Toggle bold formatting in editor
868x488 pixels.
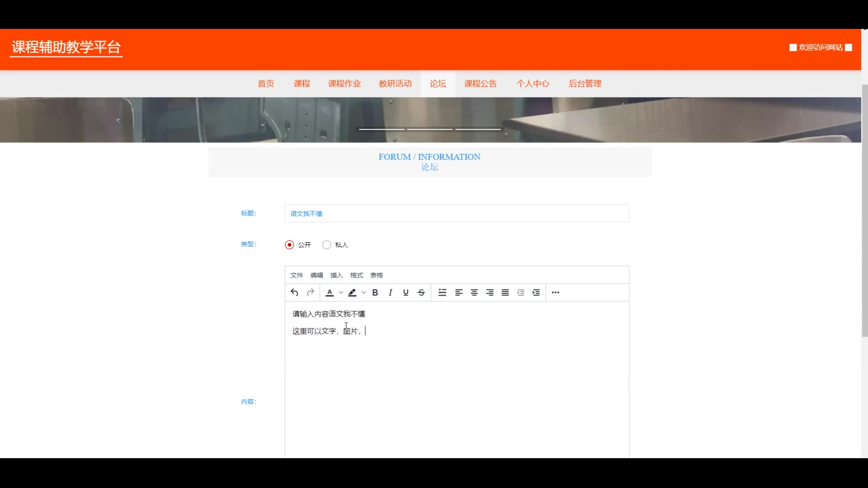point(375,292)
